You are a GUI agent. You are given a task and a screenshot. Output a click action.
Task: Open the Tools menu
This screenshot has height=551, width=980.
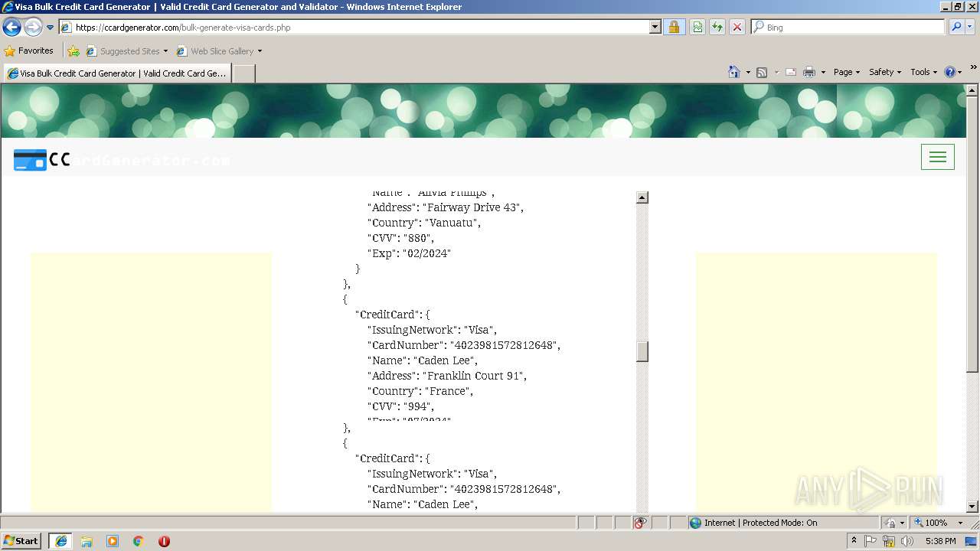923,72
